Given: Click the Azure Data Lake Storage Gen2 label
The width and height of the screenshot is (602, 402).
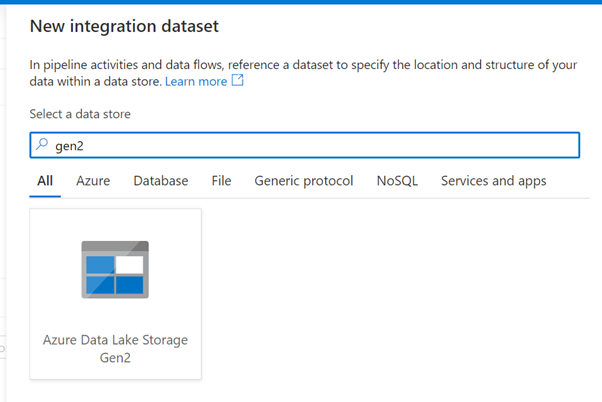Looking at the screenshot, I should (115, 349).
